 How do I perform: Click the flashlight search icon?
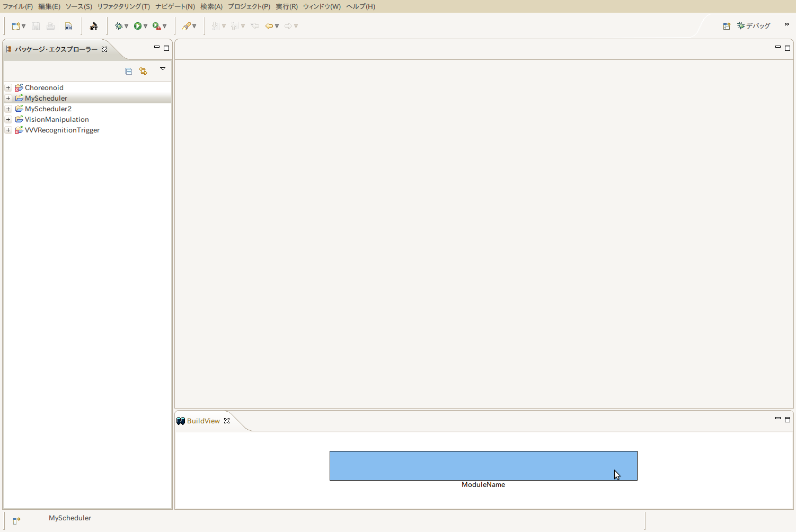(187, 26)
